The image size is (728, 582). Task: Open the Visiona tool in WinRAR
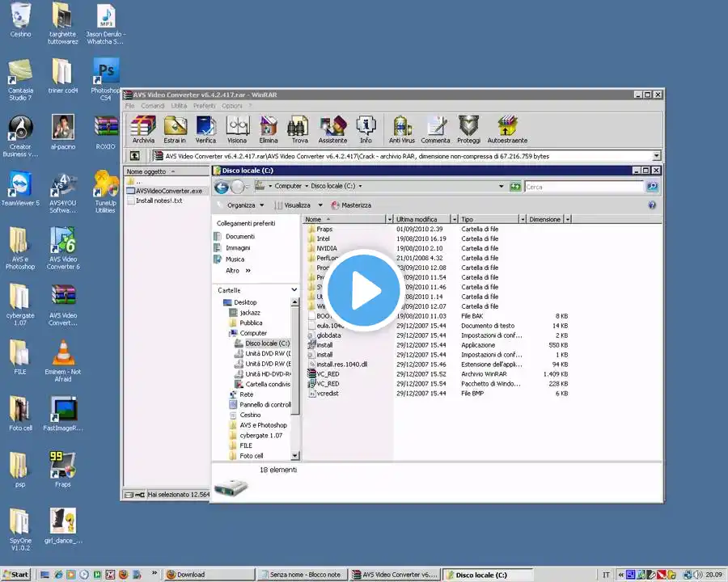point(237,129)
